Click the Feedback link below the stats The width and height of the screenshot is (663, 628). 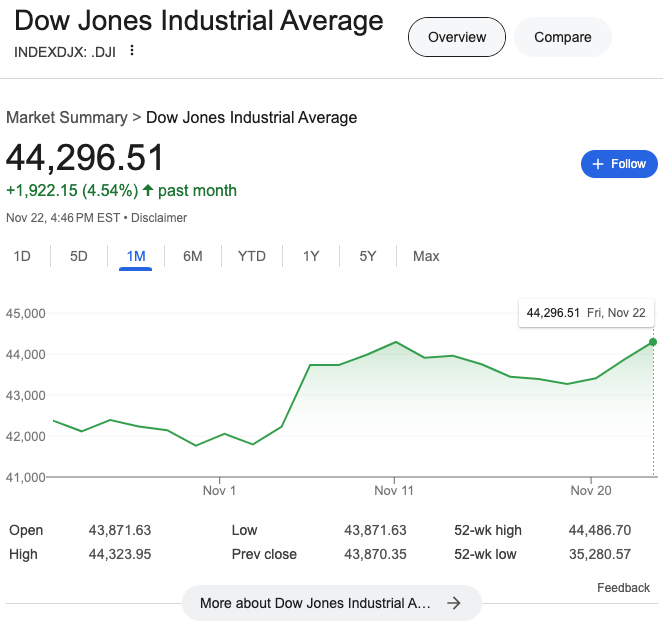tap(623, 587)
